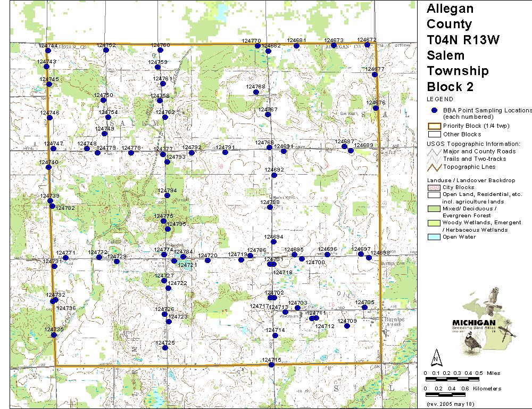Click the Miles scale bar

pyautogui.click(x=452, y=379)
